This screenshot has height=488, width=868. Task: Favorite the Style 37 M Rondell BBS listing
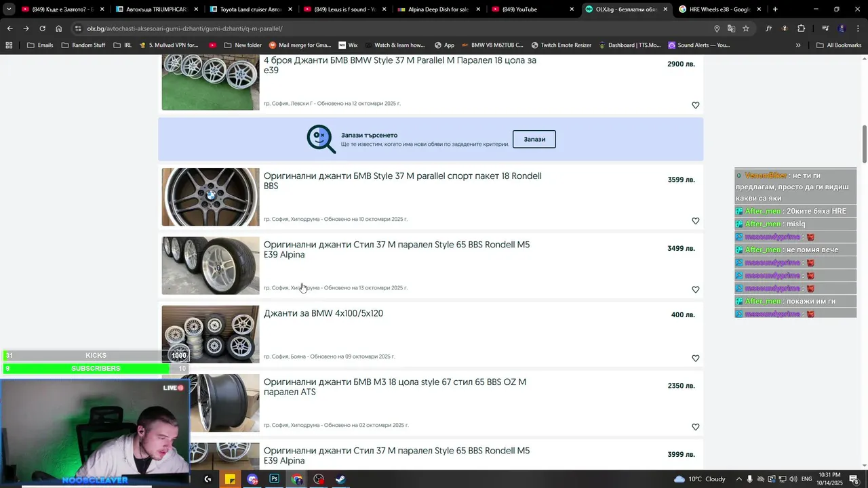pos(695,221)
